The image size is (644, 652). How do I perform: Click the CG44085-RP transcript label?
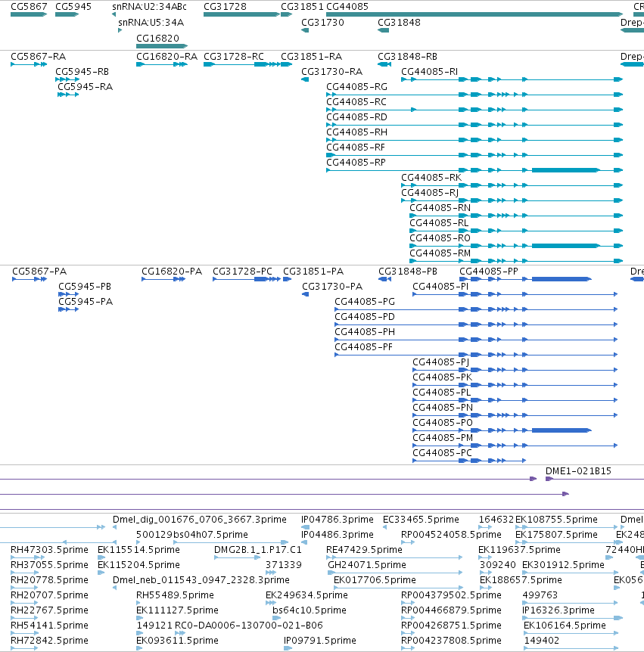pyautogui.click(x=356, y=163)
